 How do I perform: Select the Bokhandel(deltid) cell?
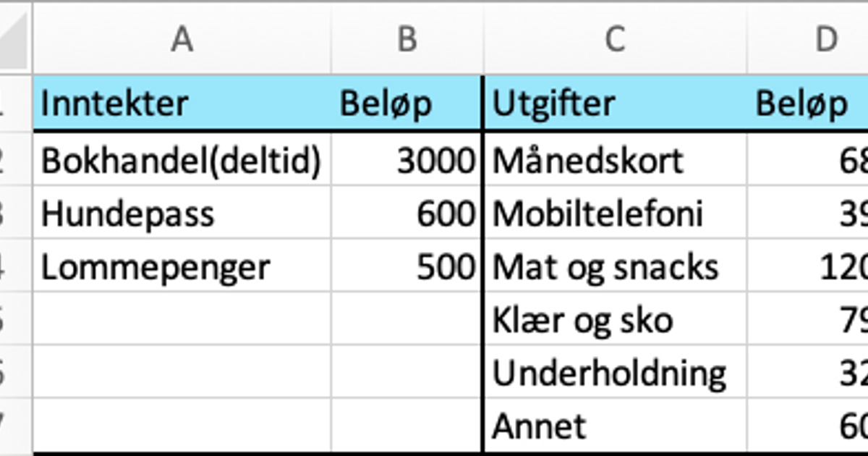182,160
